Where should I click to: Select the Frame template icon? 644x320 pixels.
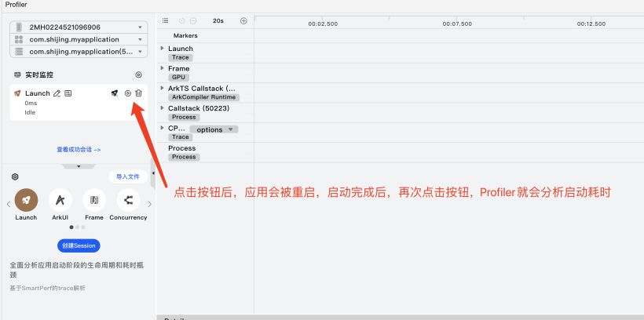94,200
